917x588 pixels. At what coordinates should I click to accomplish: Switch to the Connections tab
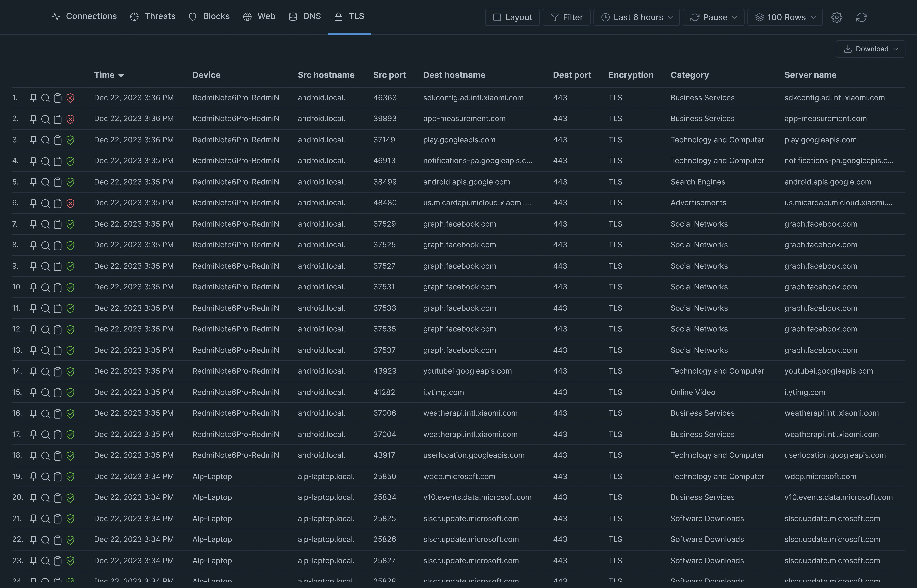[84, 16]
